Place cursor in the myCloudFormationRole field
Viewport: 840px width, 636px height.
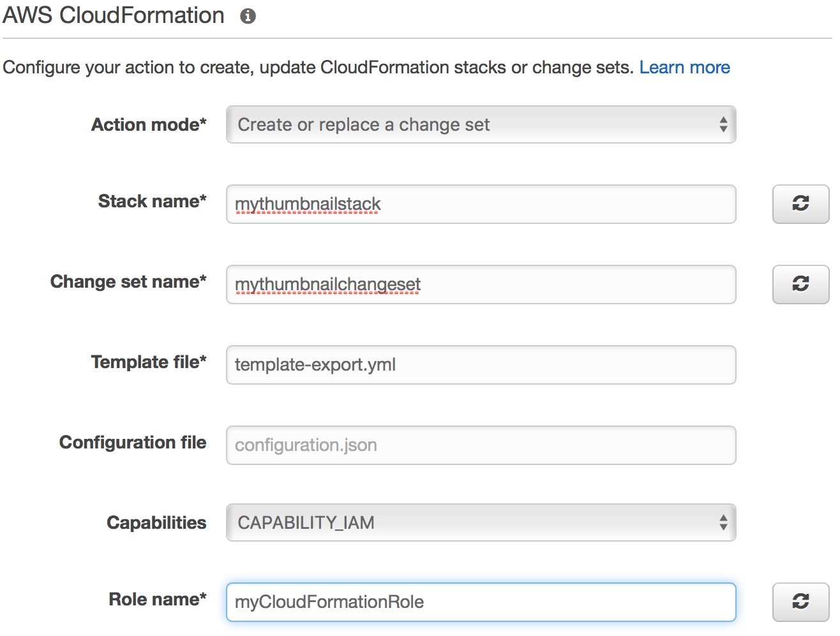tap(481, 602)
